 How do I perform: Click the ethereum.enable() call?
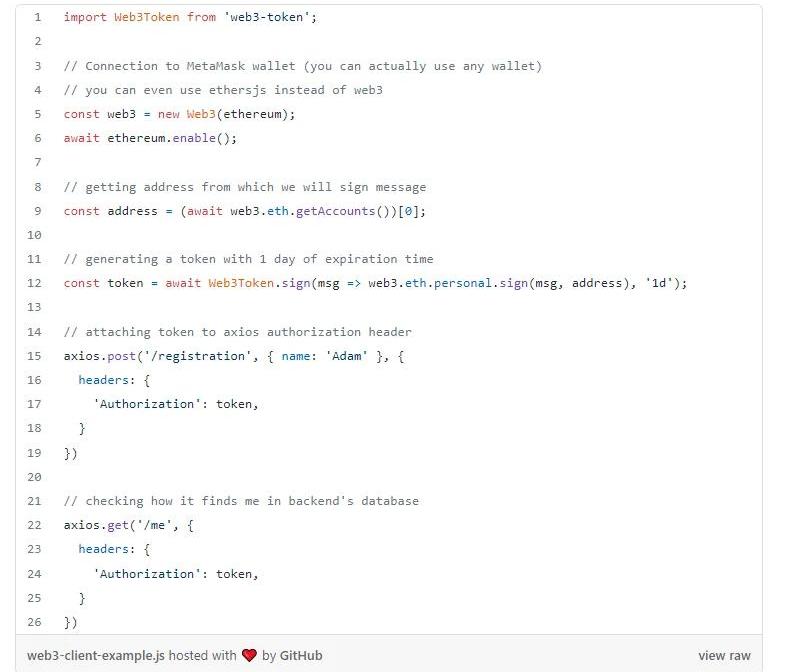coord(172,138)
